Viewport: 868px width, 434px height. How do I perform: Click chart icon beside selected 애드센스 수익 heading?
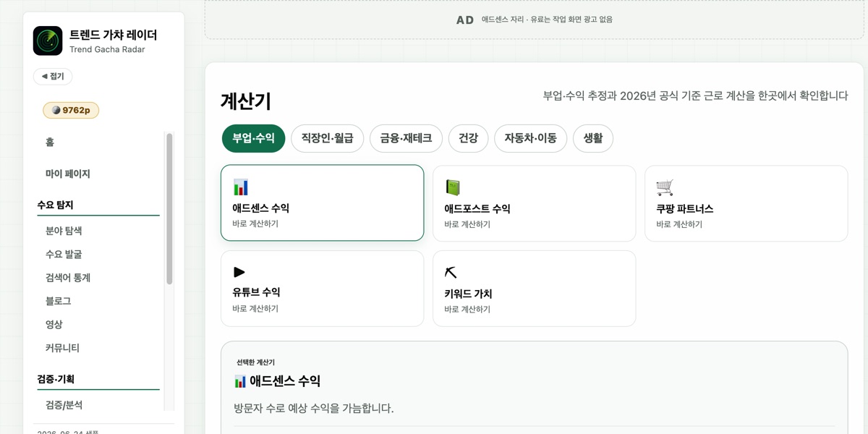coord(241,381)
